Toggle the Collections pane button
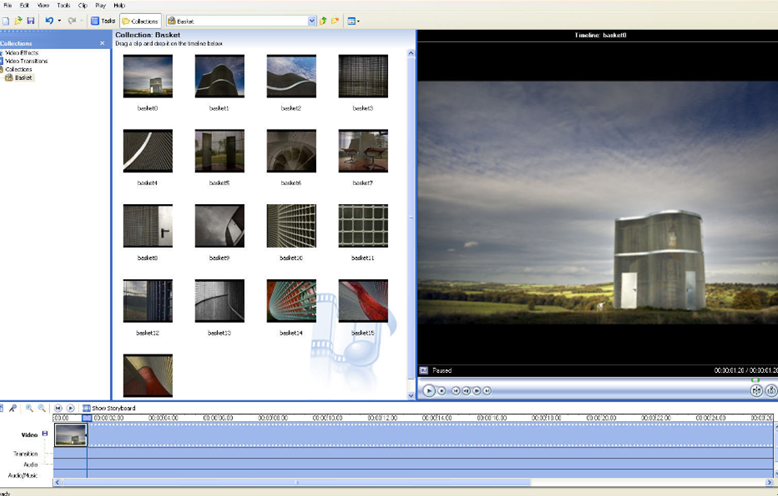778x496 pixels. [x=141, y=21]
